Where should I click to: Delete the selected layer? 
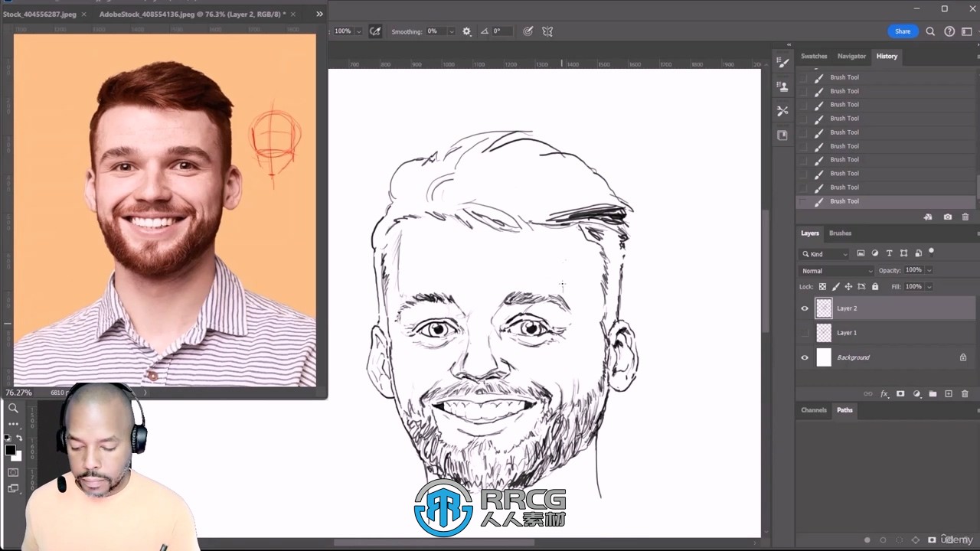[965, 394]
